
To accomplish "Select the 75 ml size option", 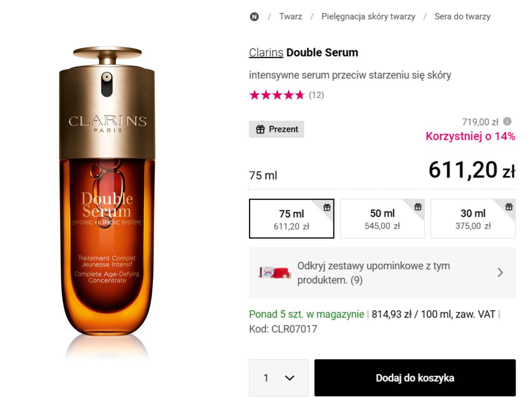I will 291,219.
